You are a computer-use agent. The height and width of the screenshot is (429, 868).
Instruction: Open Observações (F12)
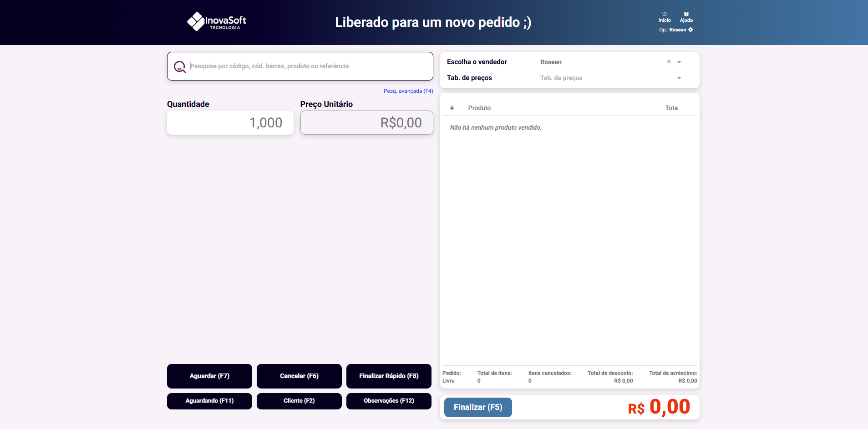tap(389, 401)
